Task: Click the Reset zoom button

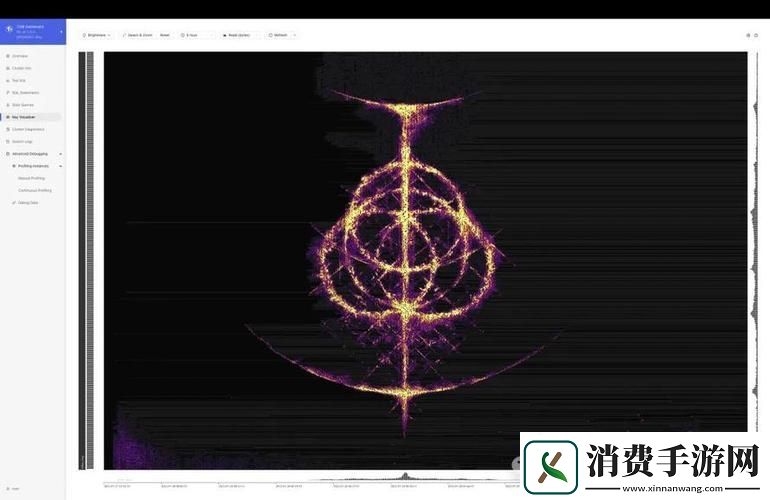Action: (x=165, y=35)
